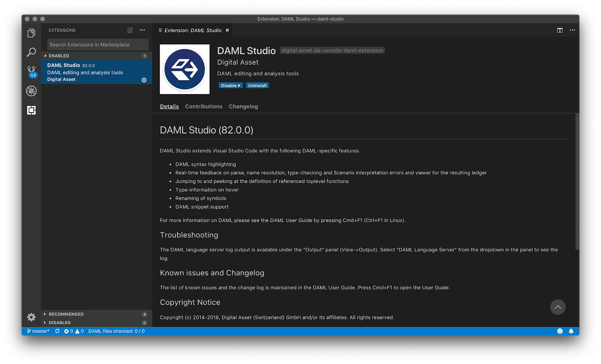601x364 pixels.
Task: Click the DAML User Guide italic text
Action: tap(291, 220)
